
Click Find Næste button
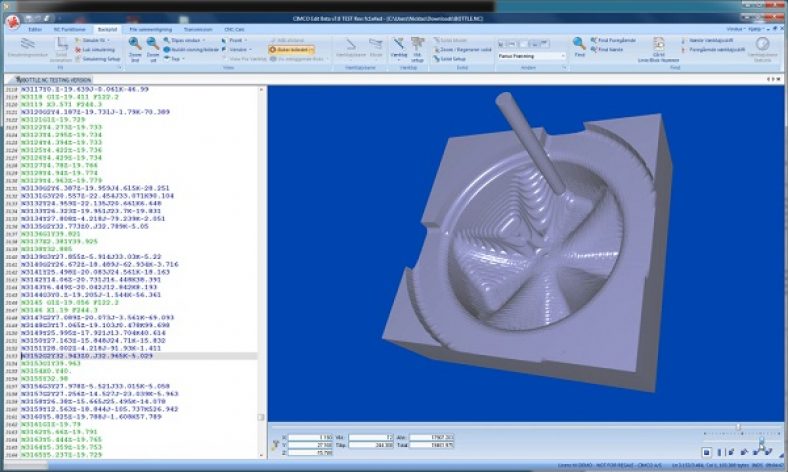click(607, 50)
